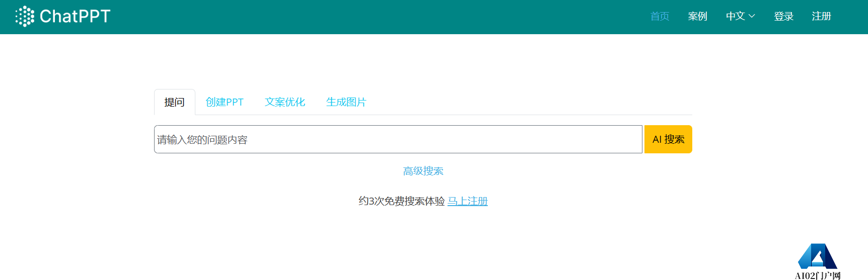Click the yellow AI 搜索 button
This screenshot has height=280, width=868.
coord(668,139)
